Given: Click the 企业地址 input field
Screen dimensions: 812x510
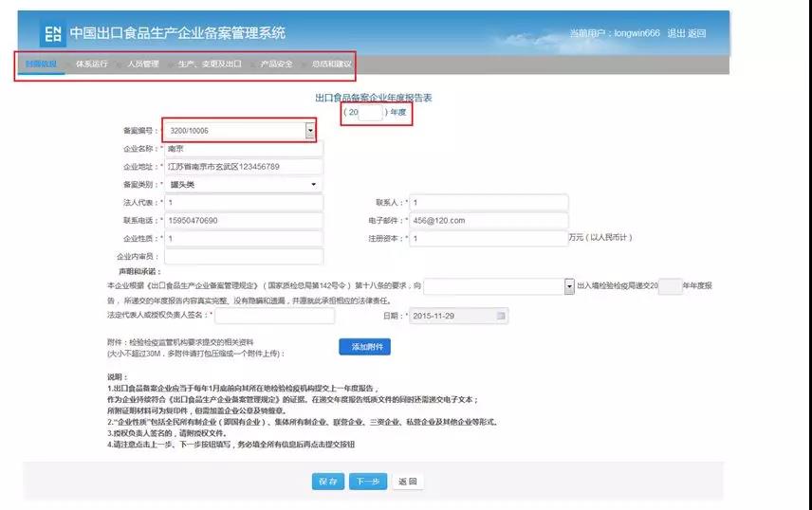Looking at the screenshot, I should point(244,167).
